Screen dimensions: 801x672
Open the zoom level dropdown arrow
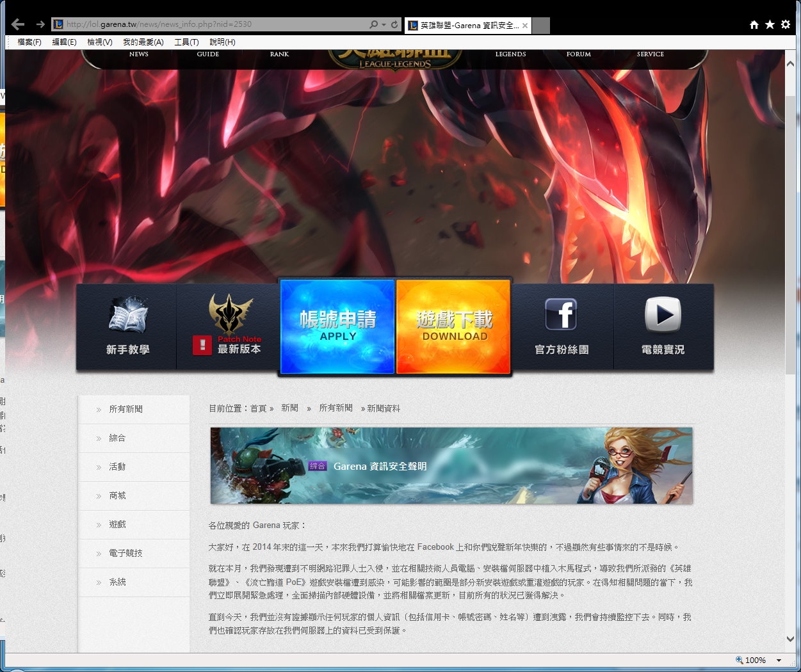(x=779, y=660)
